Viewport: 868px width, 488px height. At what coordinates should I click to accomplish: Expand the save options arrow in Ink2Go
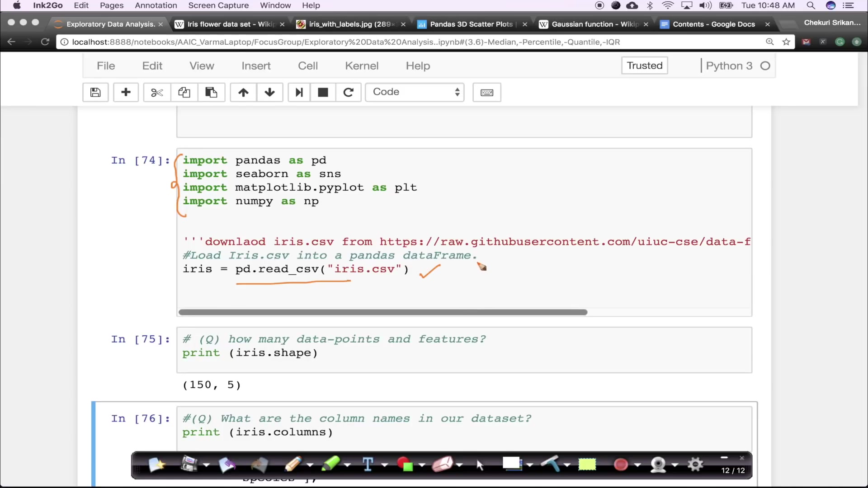click(x=207, y=465)
